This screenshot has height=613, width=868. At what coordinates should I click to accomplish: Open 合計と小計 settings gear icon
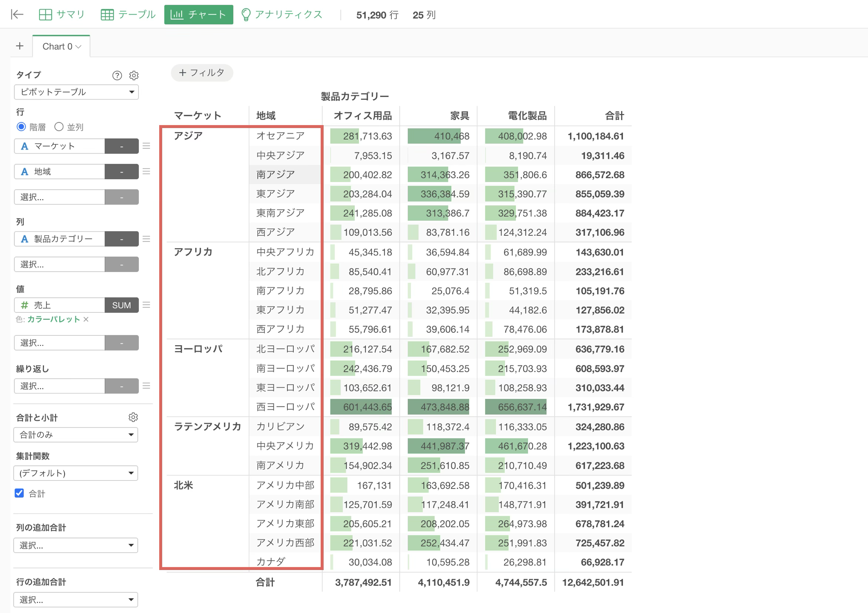[x=133, y=417]
